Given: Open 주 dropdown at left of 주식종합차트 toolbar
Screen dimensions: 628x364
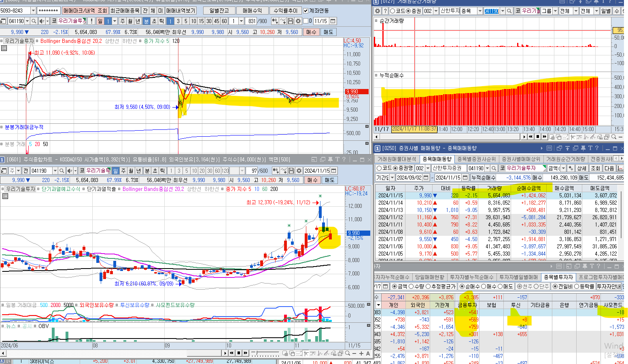Looking at the screenshot, I should click(18, 171).
